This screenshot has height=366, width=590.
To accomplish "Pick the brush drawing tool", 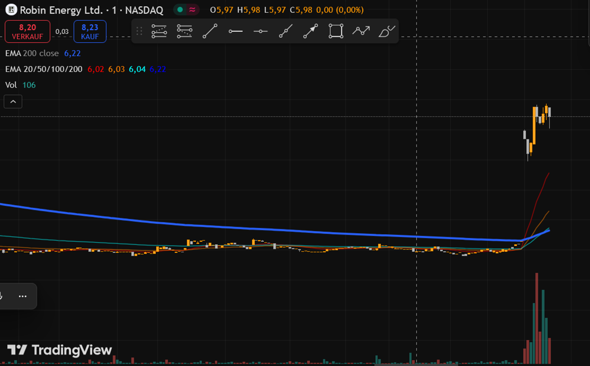I will coord(386,31).
